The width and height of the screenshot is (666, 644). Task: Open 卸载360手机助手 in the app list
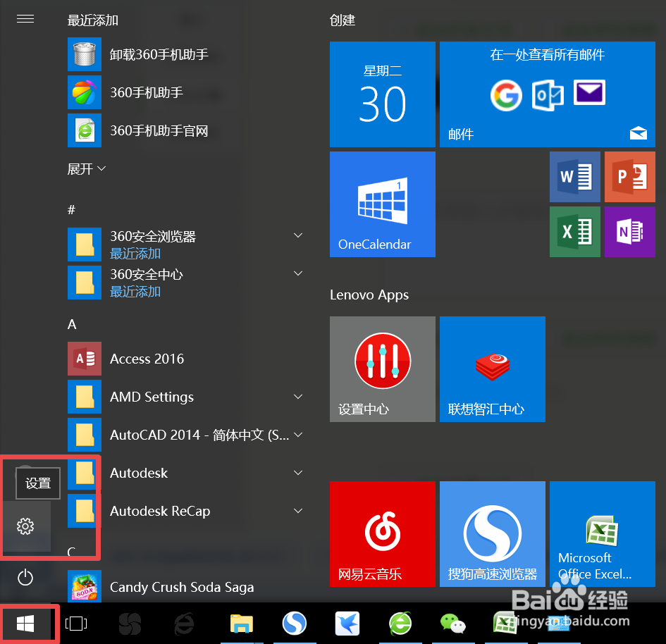[x=187, y=54]
